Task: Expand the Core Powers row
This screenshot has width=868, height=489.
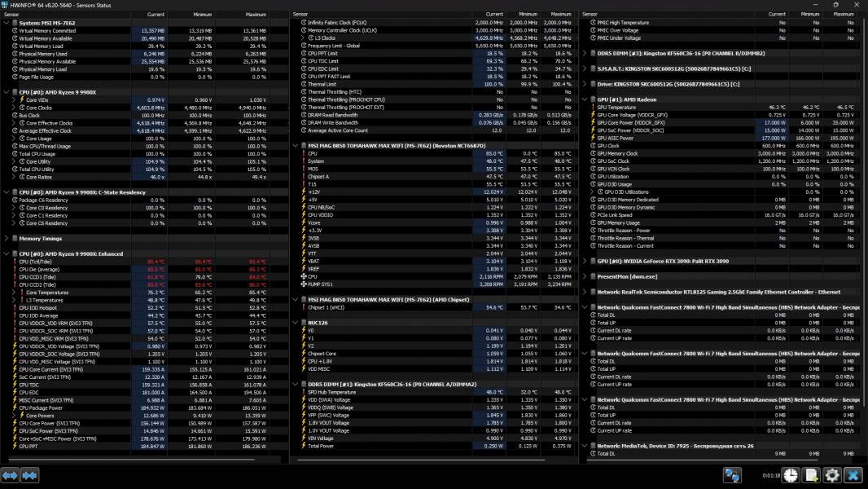Action: tap(14, 416)
